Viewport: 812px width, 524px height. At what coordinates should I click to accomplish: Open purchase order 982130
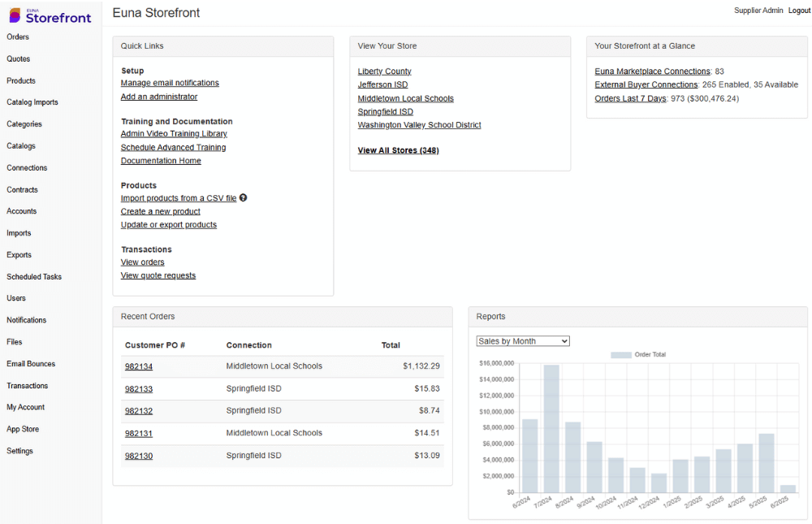click(139, 456)
